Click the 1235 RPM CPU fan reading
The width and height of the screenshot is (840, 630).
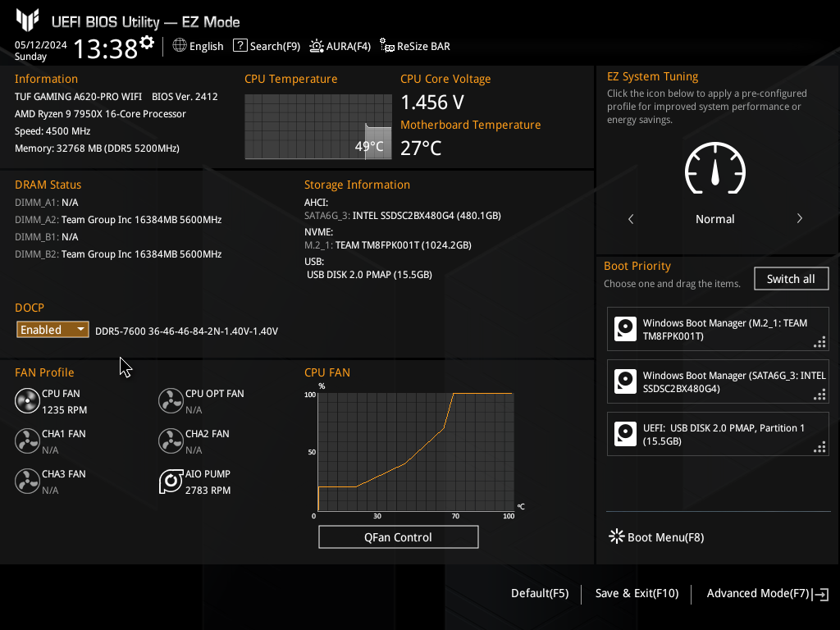click(64, 410)
